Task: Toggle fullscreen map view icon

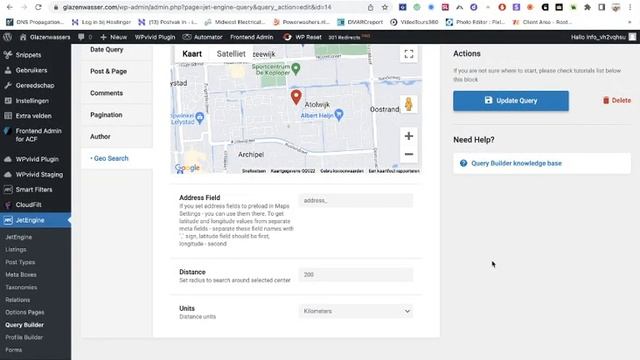Action: point(409,54)
